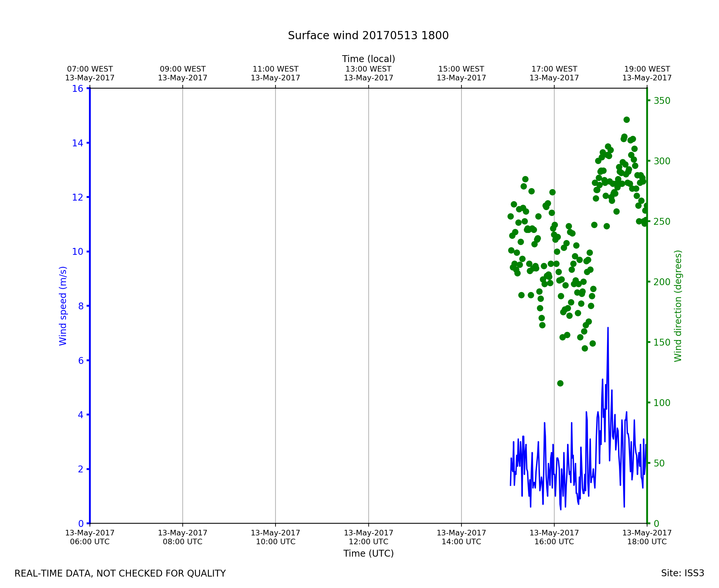Click the '14:00 UTC' bottom tick label
This screenshot has width=719, height=588.
click(x=461, y=541)
